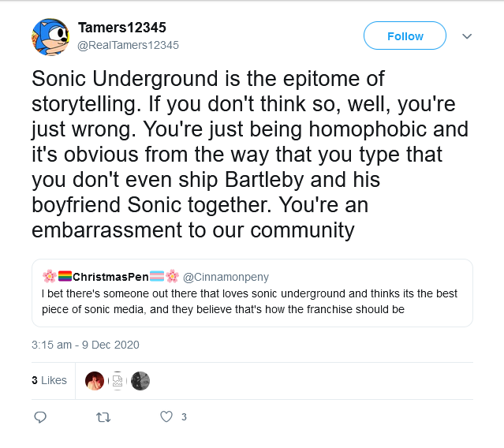504x448 pixels.
Task: Retweet with the arrows icon
Action: pyautogui.click(x=103, y=416)
